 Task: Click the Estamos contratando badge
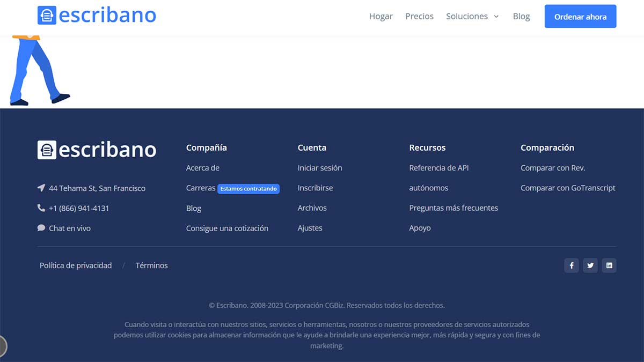(x=248, y=189)
